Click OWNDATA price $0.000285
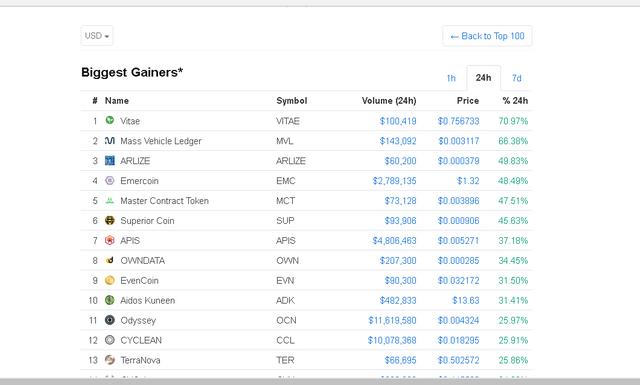This screenshot has height=385, width=640. click(x=458, y=261)
